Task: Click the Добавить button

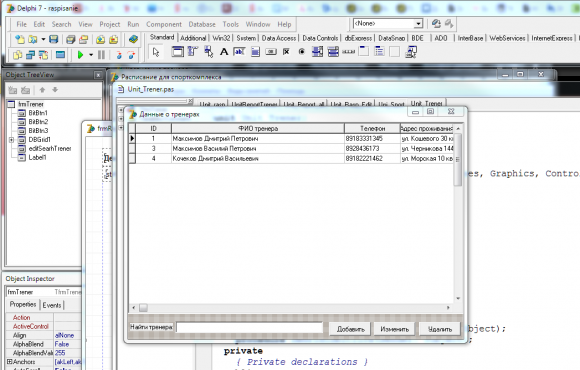Action: [x=350, y=329]
